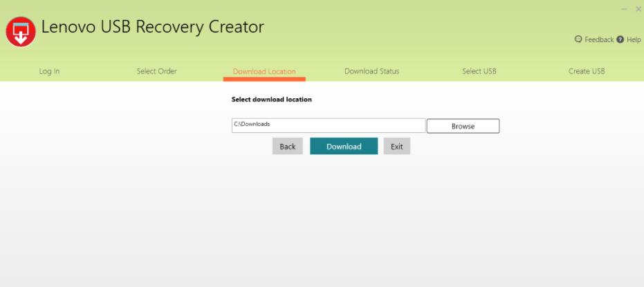Go to the Create USB step

coord(587,71)
